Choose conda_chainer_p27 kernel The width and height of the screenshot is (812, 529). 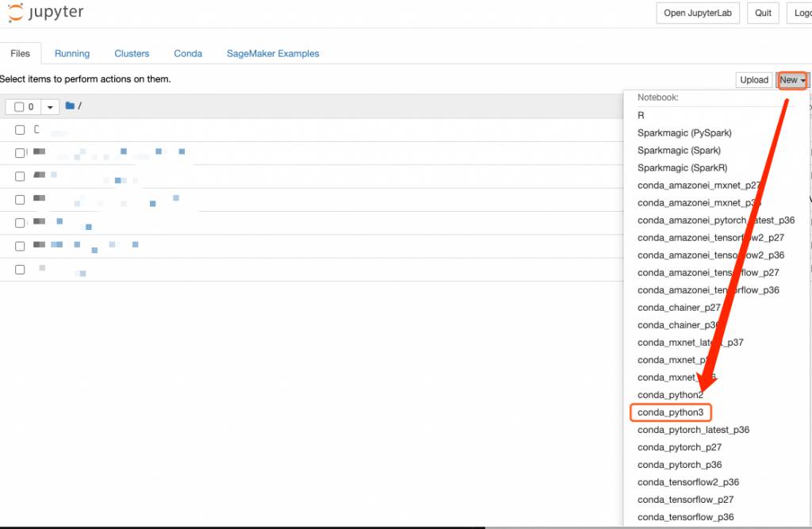click(x=679, y=307)
